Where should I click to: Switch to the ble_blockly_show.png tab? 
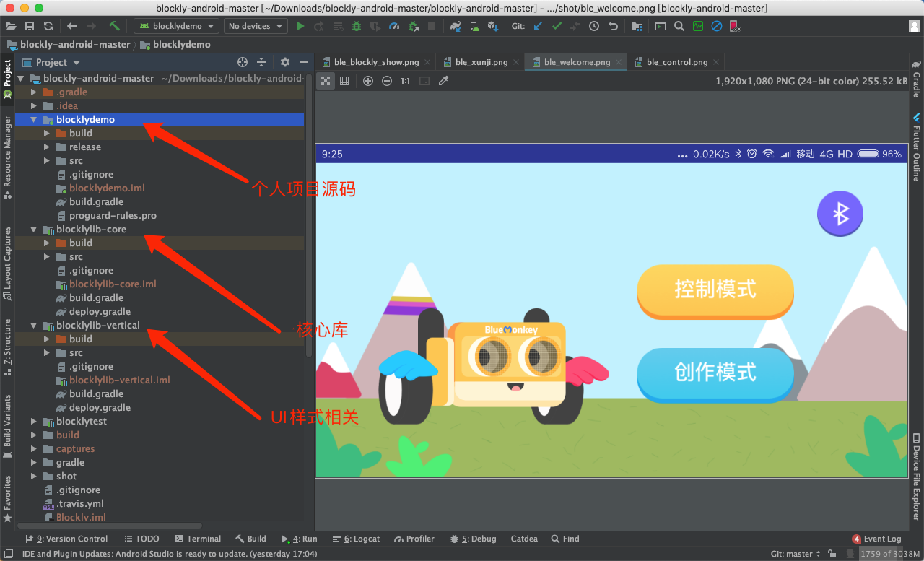pyautogui.click(x=375, y=62)
